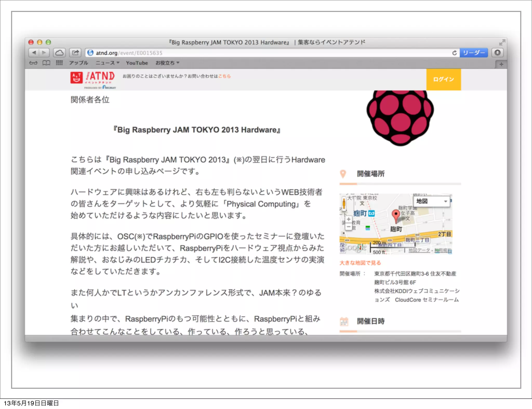This screenshot has width=532, height=409.
Task: Open the iCloud tabs button
Action: [59, 53]
